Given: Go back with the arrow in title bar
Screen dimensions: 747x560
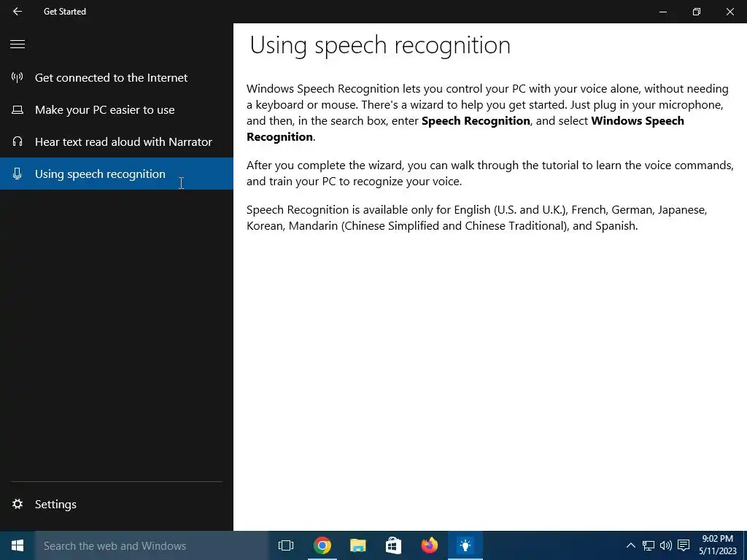Looking at the screenshot, I should (18, 12).
